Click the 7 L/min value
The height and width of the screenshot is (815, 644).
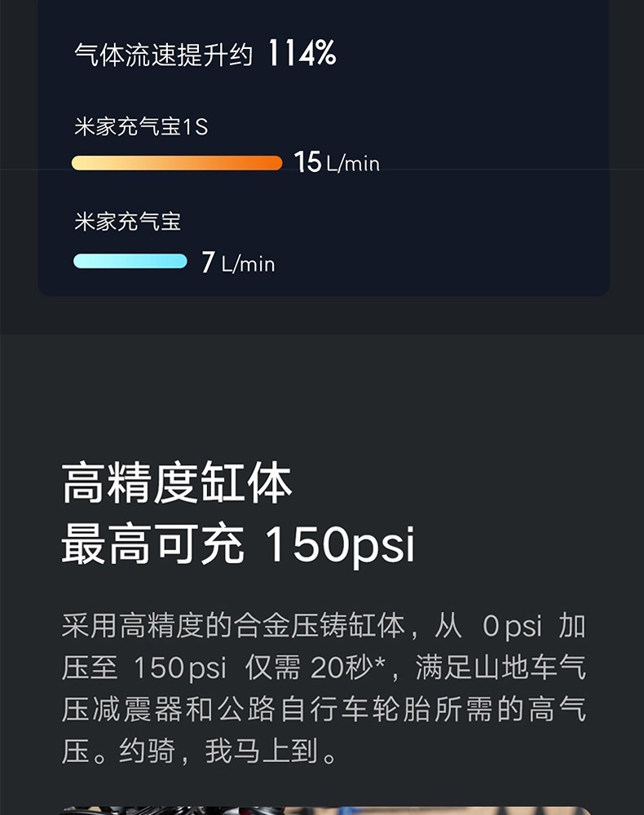(x=238, y=263)
